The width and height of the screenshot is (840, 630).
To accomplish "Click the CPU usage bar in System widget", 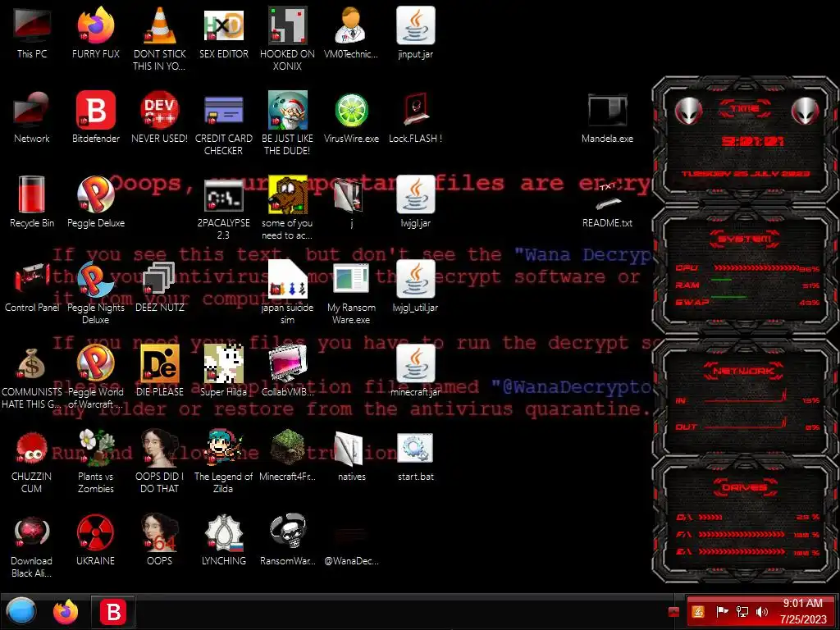I will 756,268.
